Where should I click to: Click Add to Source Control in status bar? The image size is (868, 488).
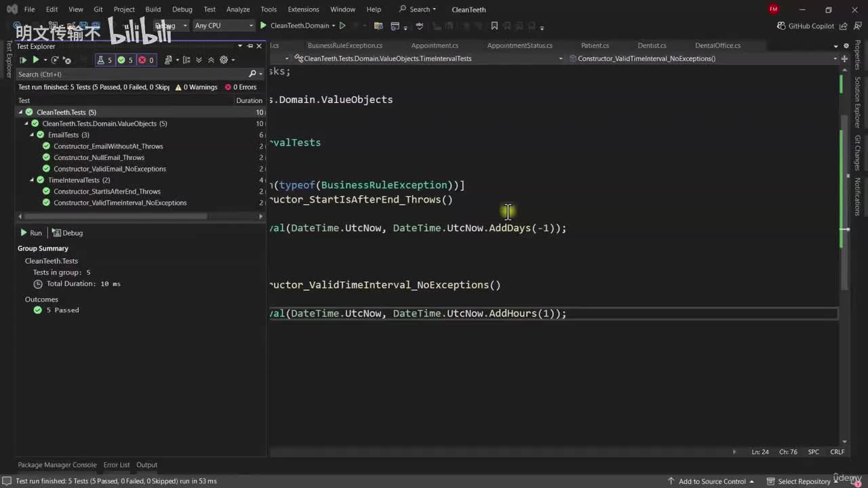pyautogui.click(x=711, y=481)
